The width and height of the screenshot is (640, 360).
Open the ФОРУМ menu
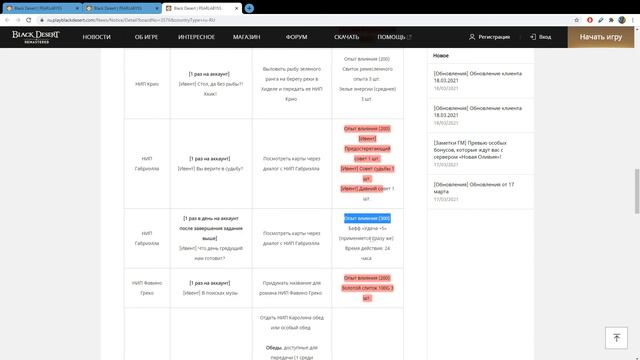(x=296, y=37)
